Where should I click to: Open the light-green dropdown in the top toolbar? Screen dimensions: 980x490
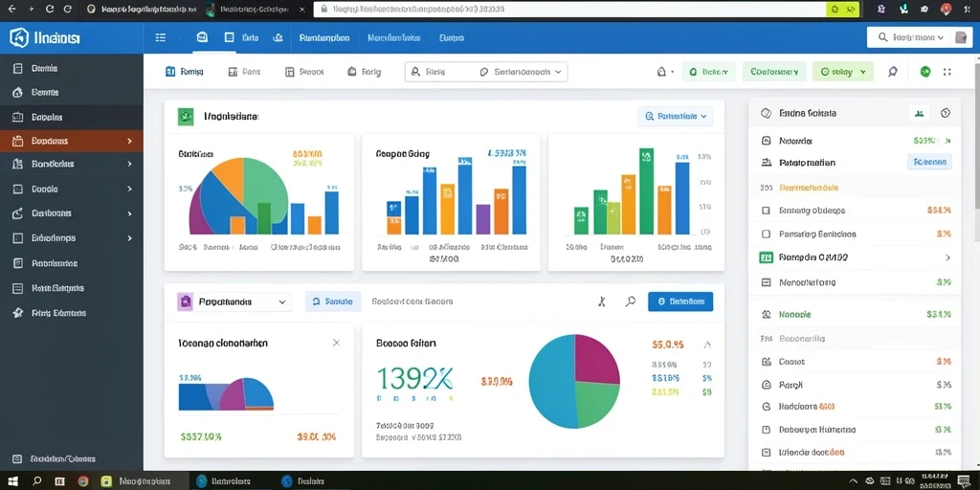[842, 72]
